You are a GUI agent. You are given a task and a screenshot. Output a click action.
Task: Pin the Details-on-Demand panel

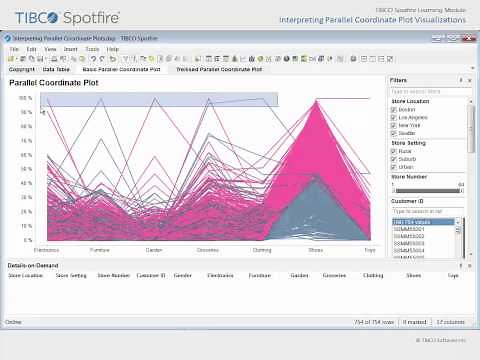[461, 265]
